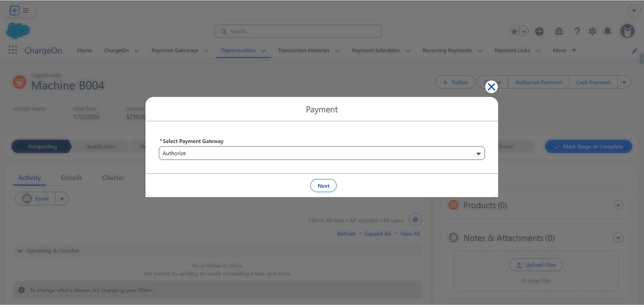Click the Products related list icon
The image size is (644, 305).
(454, 205)
